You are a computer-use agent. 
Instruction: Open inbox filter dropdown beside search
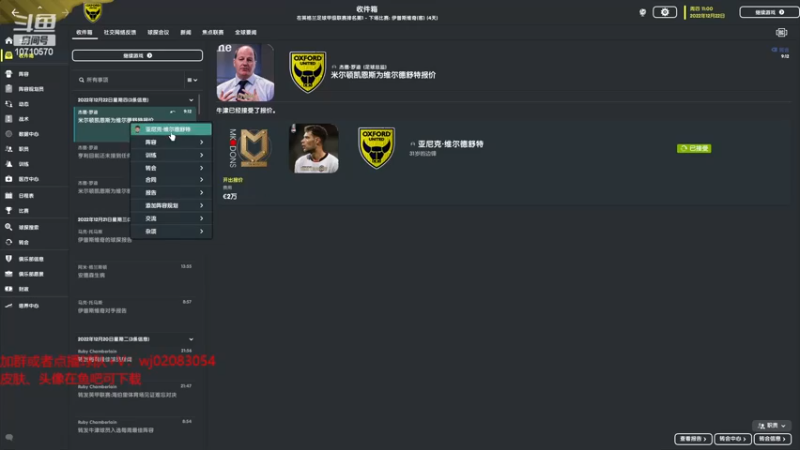click(192, 80)
